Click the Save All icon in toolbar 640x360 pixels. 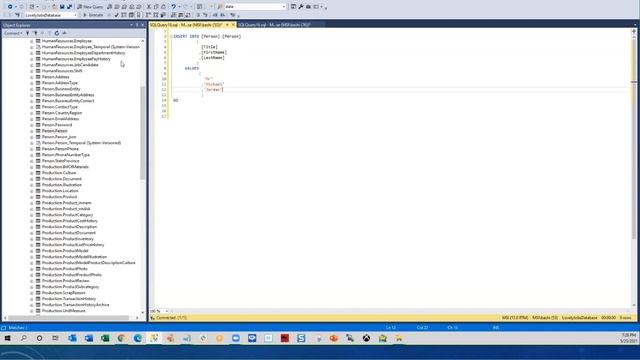click(69, 7)
